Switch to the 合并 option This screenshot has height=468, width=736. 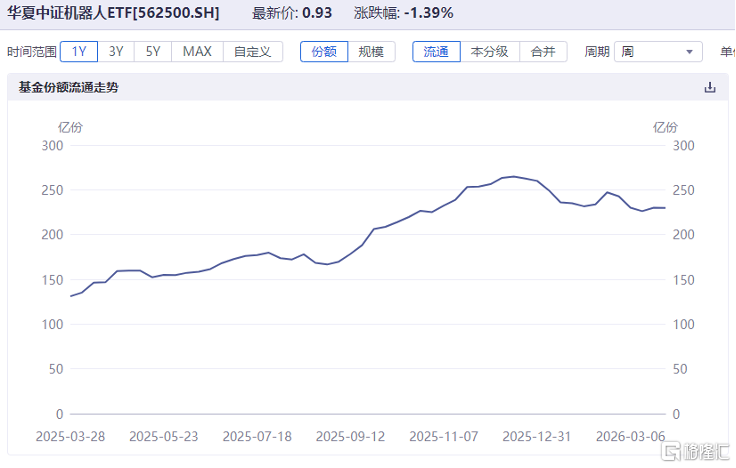click(543, 51)
